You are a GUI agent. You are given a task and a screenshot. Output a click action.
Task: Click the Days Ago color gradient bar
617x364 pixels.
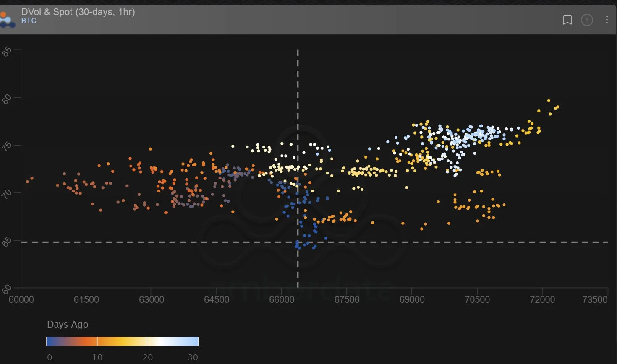[122, 341]
